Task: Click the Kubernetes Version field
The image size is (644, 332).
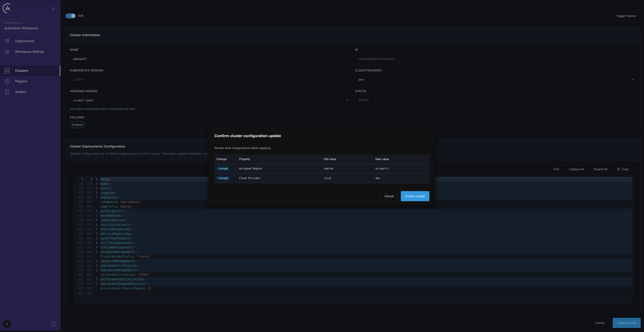Action: pos(210,80)
